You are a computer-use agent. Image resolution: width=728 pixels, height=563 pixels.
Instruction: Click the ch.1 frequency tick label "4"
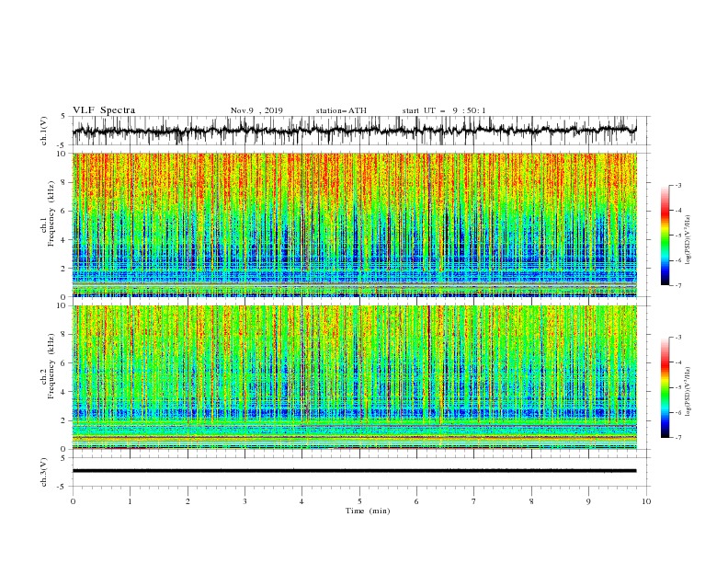pyautogui.click(x=63, y=240)
